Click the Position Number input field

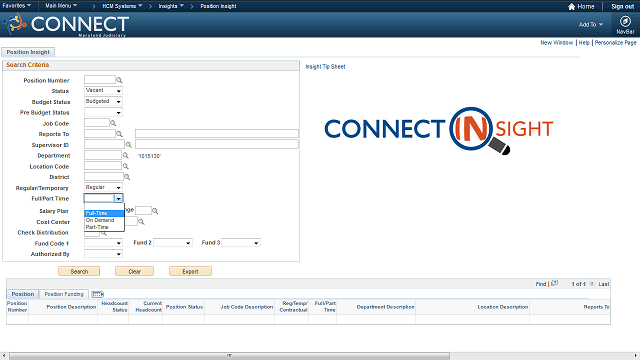100,80
